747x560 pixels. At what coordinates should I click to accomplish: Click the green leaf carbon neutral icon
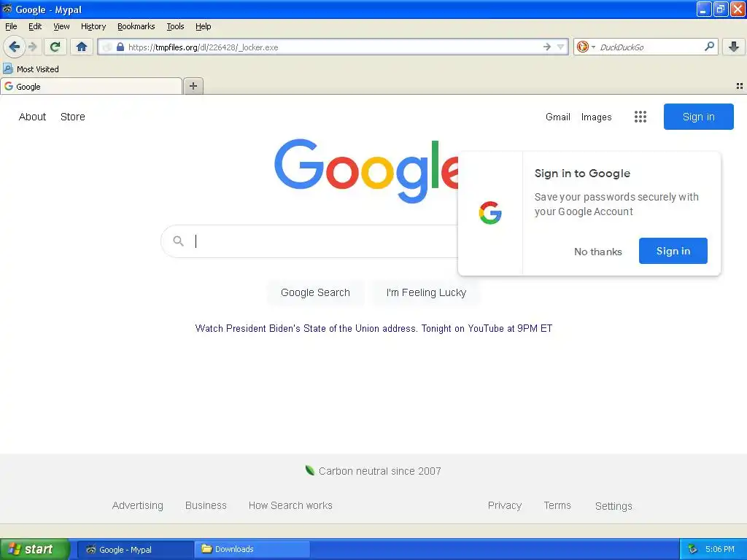click(x=309, y=470)
